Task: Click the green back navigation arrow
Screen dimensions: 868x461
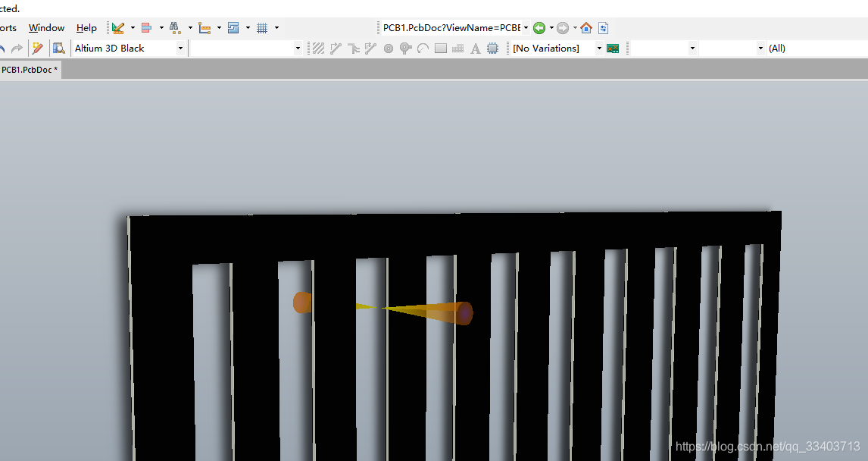Action: [x=539, y=28]
